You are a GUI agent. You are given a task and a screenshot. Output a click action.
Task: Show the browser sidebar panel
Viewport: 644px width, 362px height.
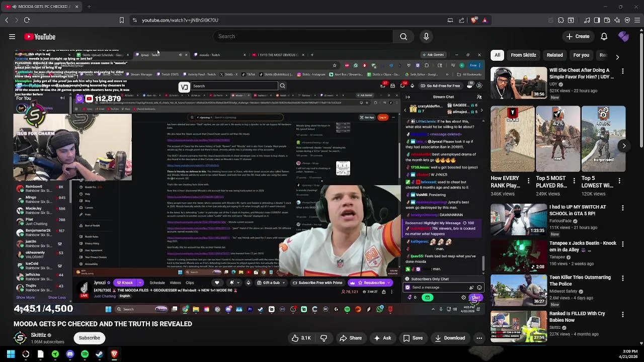coord(597,20)
